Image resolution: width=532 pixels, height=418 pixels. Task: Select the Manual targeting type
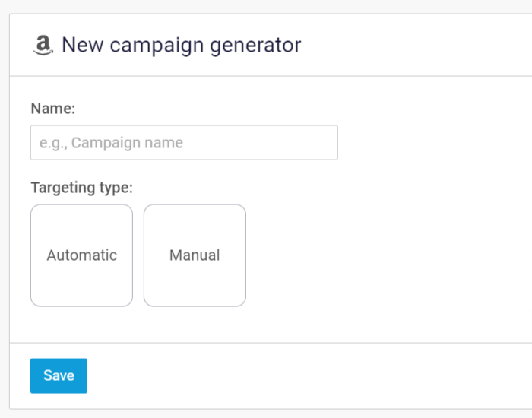pos(195,255)
